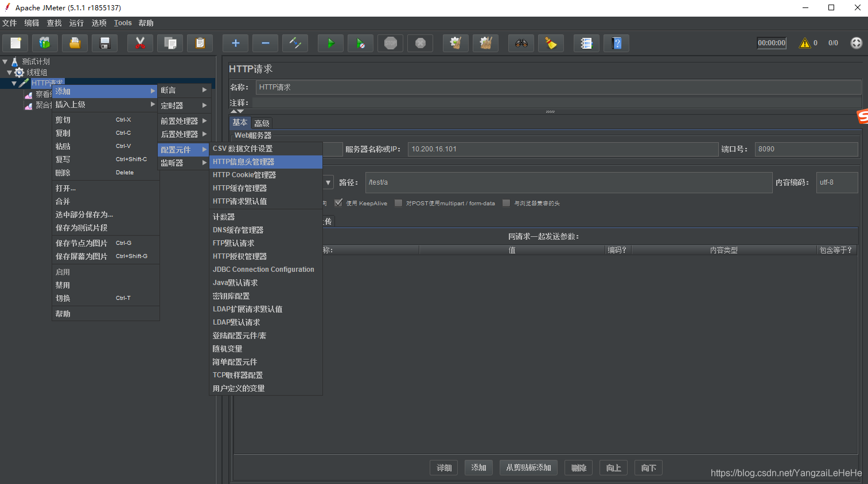
Task: Click the 添加 parameter button
Action: [479, 468]
